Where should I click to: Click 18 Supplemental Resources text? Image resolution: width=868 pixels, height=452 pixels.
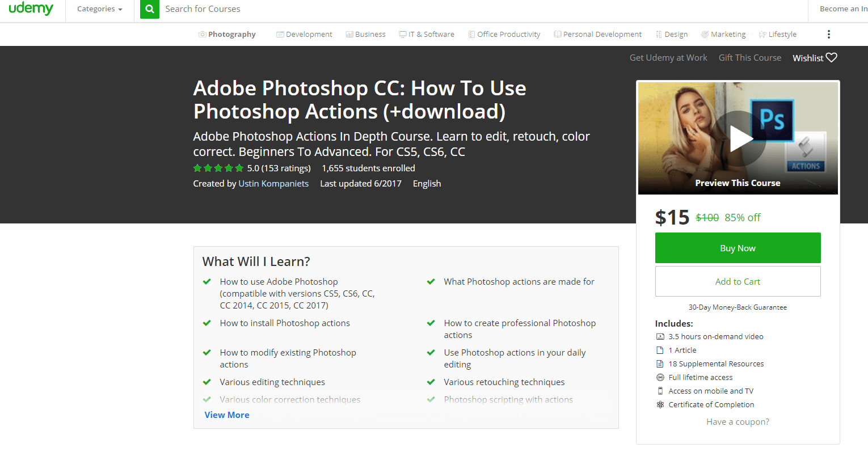pos(716,364)
